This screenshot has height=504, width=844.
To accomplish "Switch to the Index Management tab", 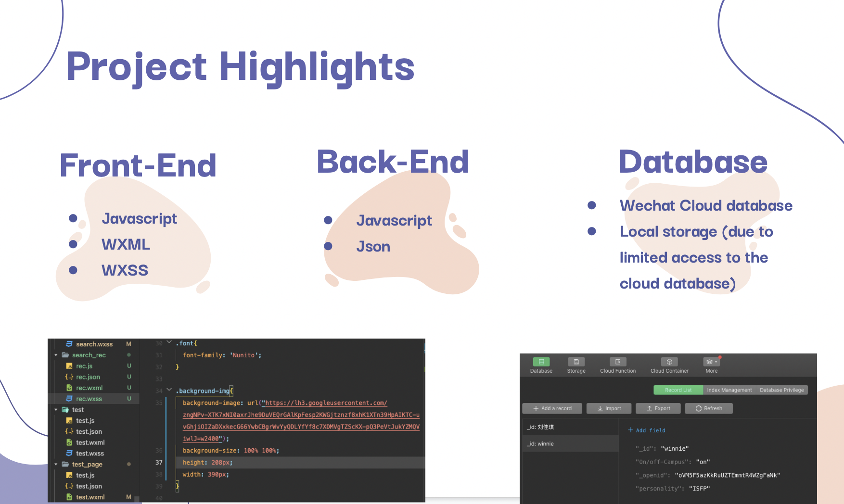I will click(729, 390).
